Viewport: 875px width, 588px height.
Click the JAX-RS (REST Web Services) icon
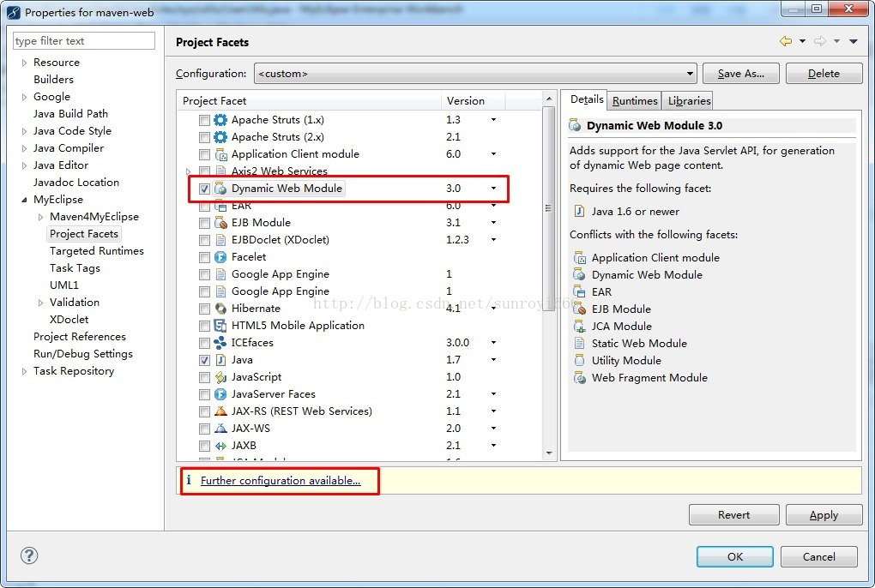coord(221,411)
